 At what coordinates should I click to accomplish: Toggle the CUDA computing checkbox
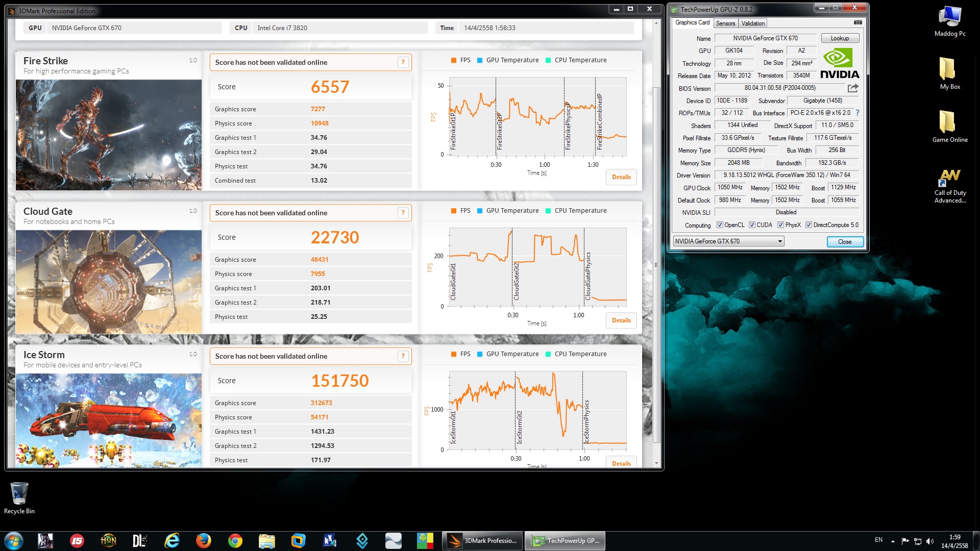pyautogui.click(x=752, y=225)
